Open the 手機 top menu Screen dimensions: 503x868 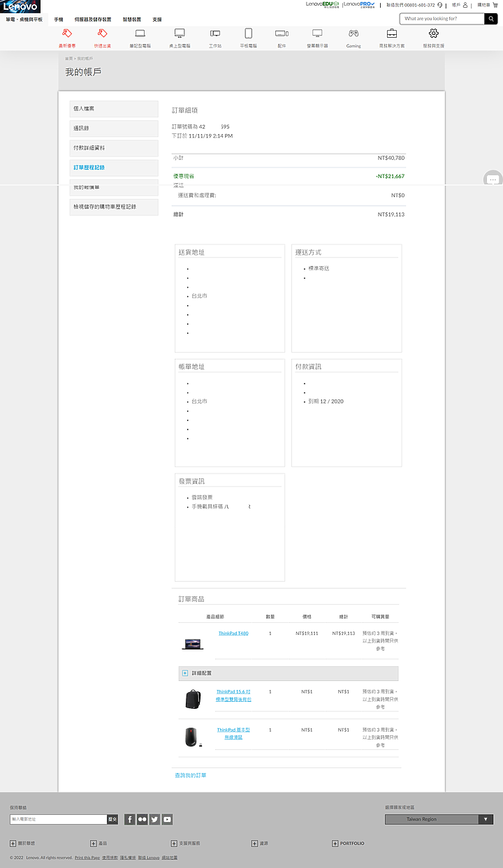59,20
